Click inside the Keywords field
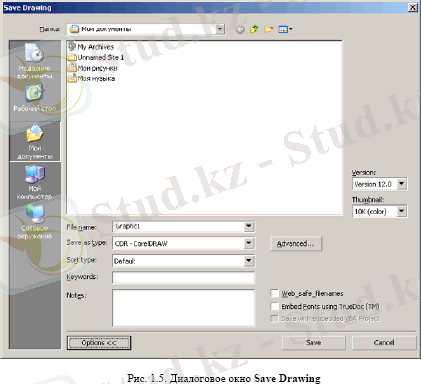This screenshot has width=421, height=384. tap(183, 277)
